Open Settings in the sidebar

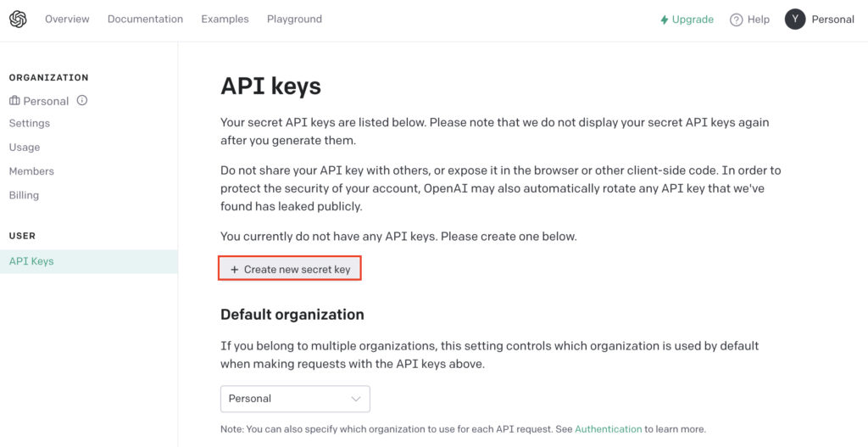30,123
